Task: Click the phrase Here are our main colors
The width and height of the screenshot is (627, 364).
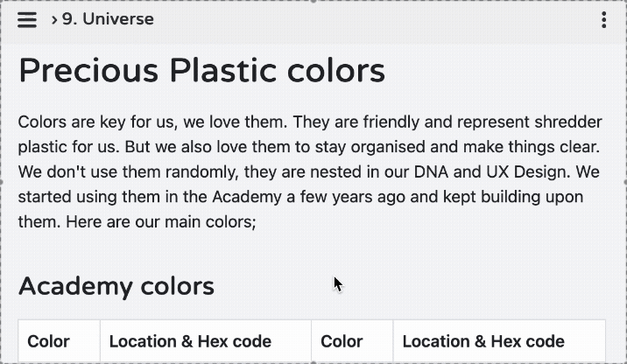Action: [x=161, y=221]
